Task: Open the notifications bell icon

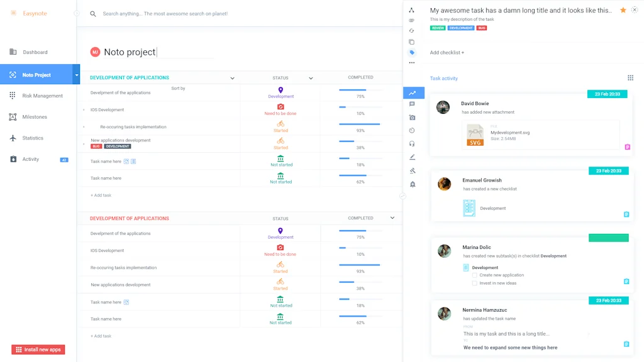Action: tap(413, 184)
